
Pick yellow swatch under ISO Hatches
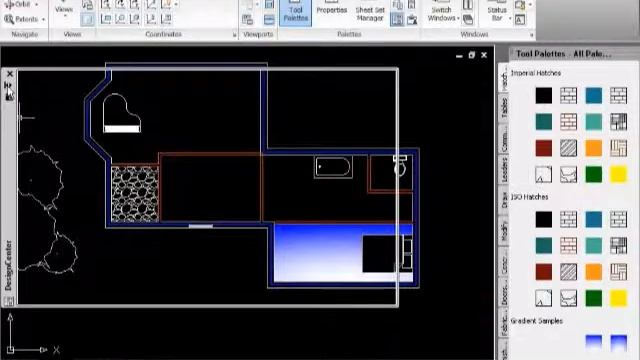(618, 298)
